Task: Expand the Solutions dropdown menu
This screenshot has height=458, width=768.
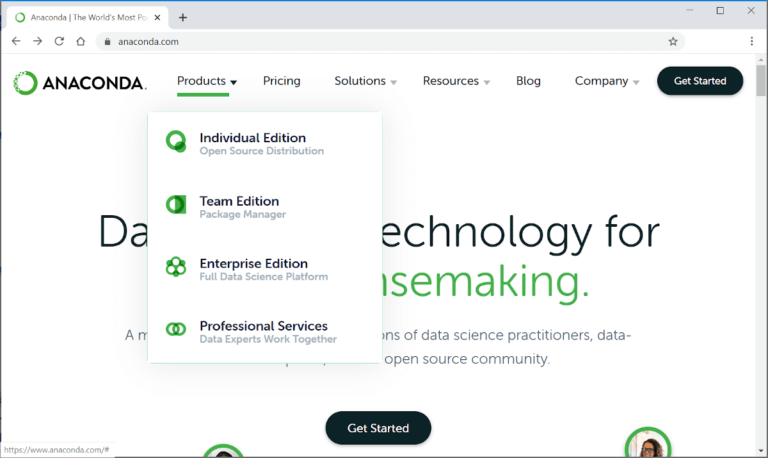Action: click(x=365, y=81)
